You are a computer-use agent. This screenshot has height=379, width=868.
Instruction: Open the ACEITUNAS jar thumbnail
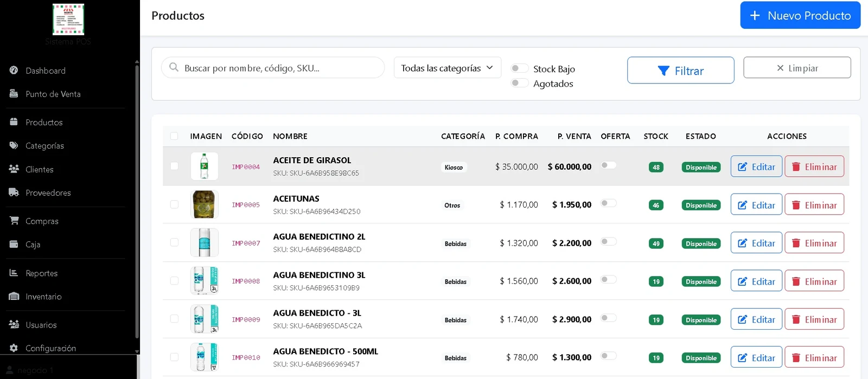tap(205, 204)
